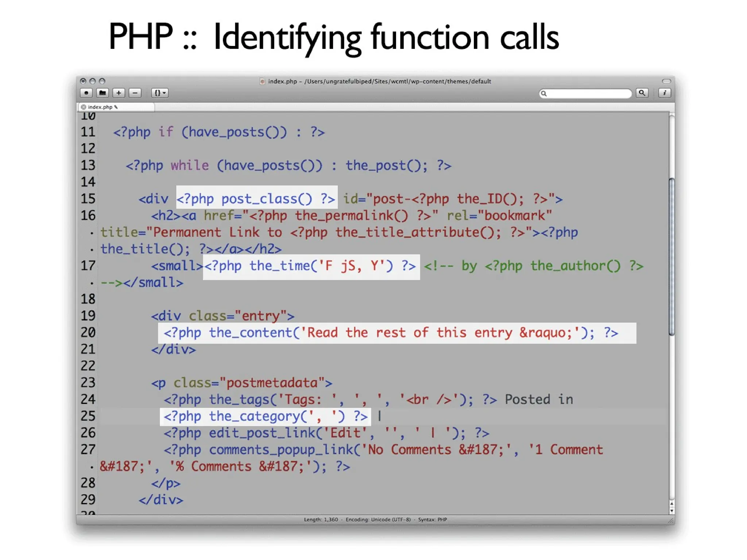
Task: Click the document icon in the title bar
Action: pos(262,81)
